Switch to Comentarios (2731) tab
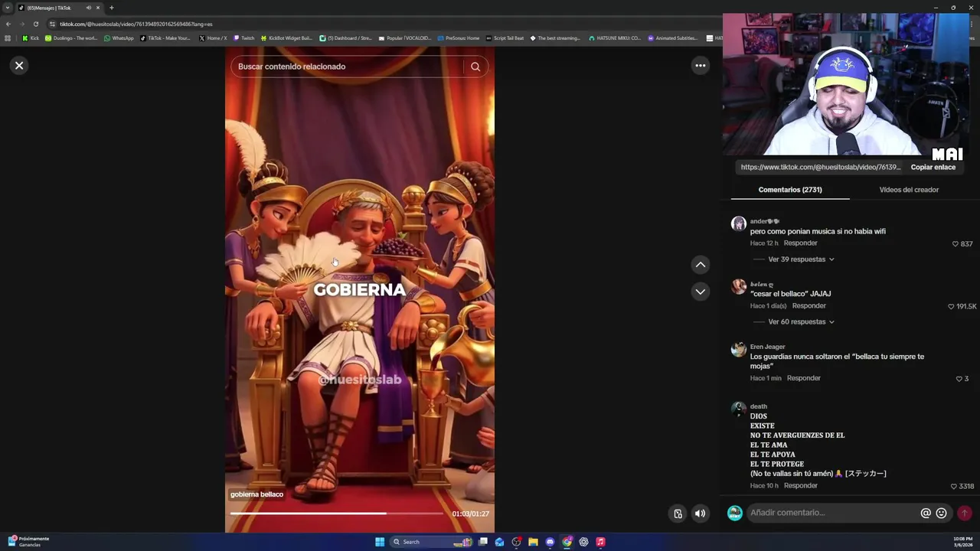 click(x=790, y=190)
